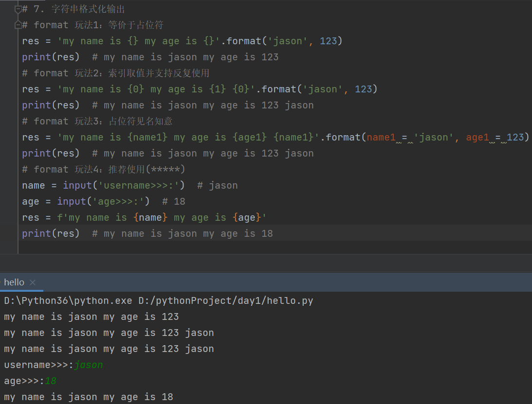Click the comment '# format 玩法3：占位符见名知意'
532x404 pixels.
[x=97, y=122]
